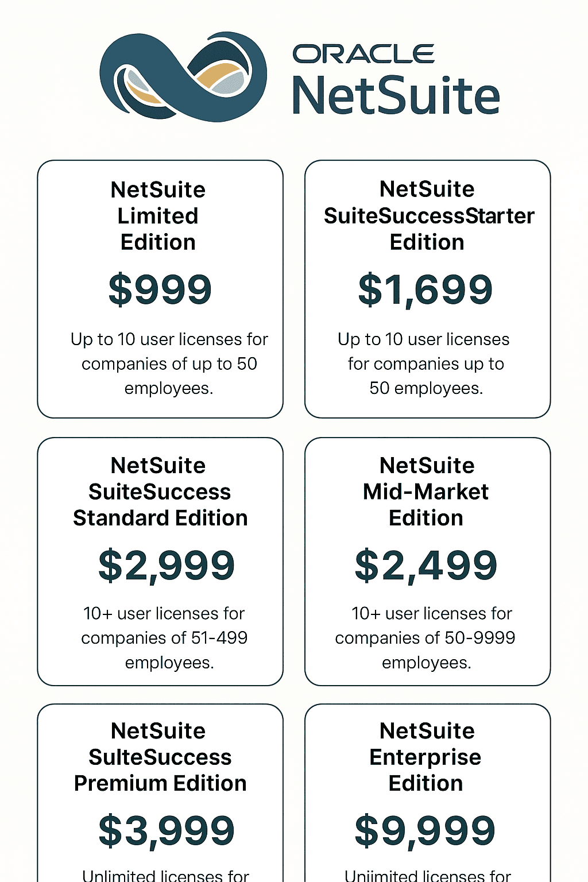Viewport: 588px width, 882px height.
Task: Click the $3,999 price
Action: 167,831
